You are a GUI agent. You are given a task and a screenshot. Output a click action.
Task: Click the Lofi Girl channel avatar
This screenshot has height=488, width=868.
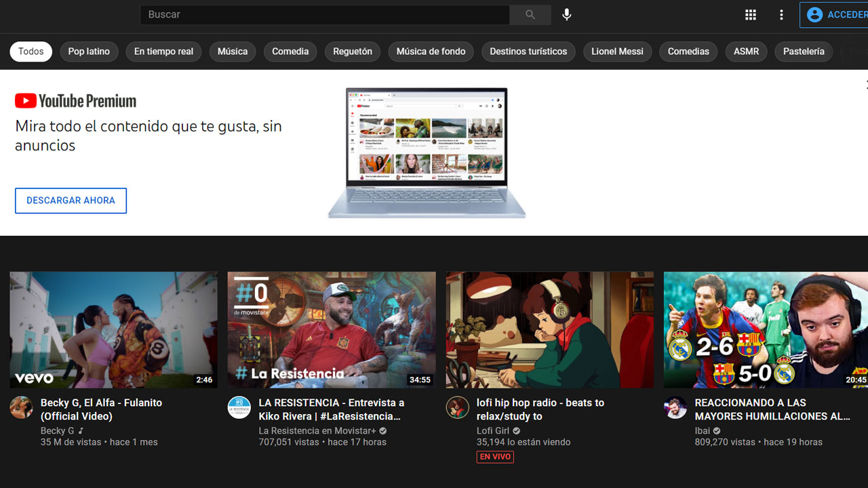tap(457, 407)
